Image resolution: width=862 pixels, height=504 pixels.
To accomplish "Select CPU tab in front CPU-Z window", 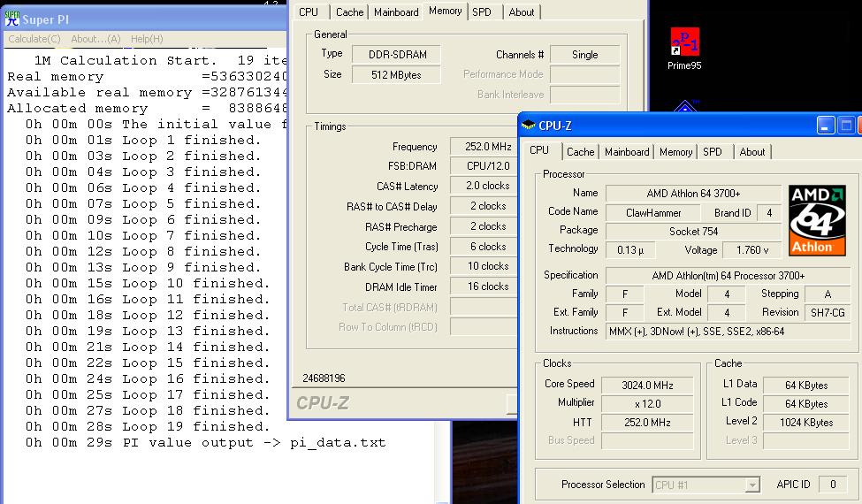I will 539,150.
